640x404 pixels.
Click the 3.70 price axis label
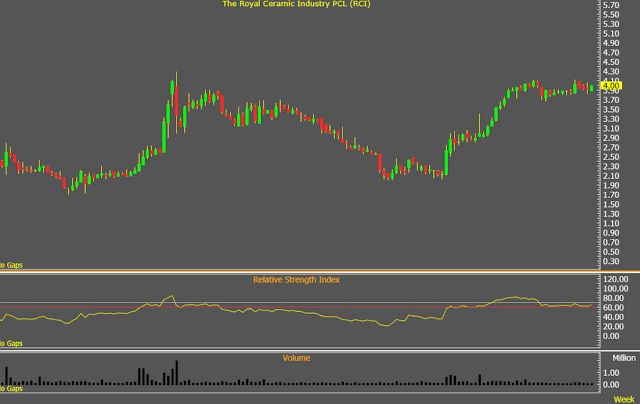[611, 100]
